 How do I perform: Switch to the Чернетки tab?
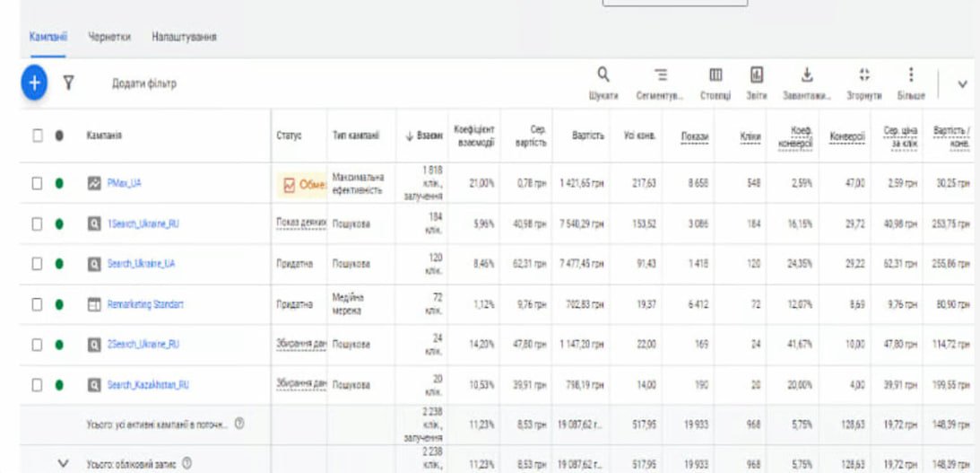109,37
